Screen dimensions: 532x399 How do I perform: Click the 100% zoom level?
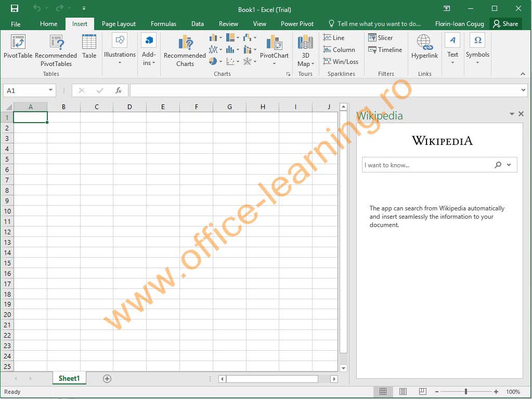tap(513, 392)
